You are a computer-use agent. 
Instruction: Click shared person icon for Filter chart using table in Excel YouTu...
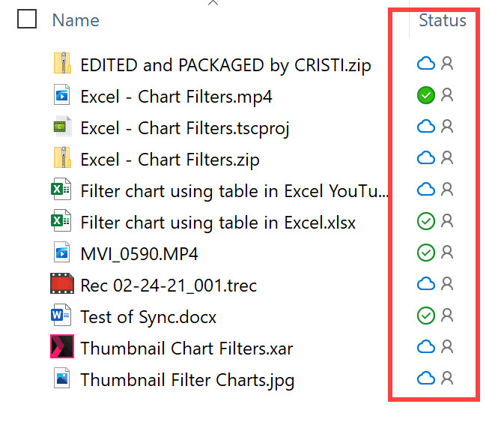tap(447, 189)
